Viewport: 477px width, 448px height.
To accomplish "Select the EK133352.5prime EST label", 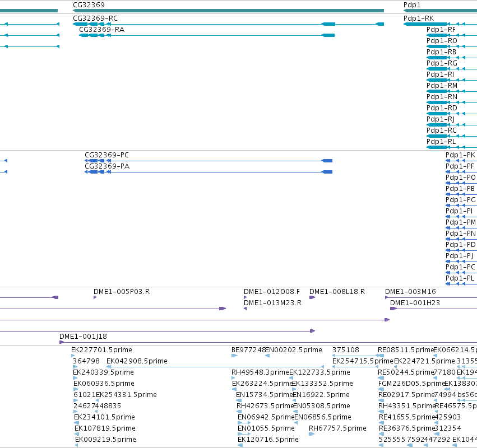I will pos(322,384).
